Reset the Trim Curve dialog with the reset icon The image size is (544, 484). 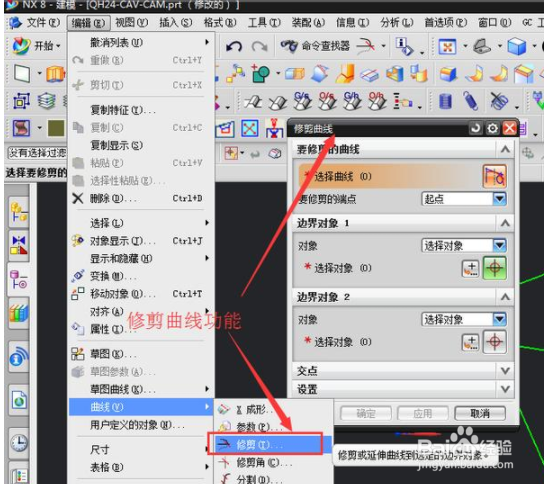click(x=475, y=128)
